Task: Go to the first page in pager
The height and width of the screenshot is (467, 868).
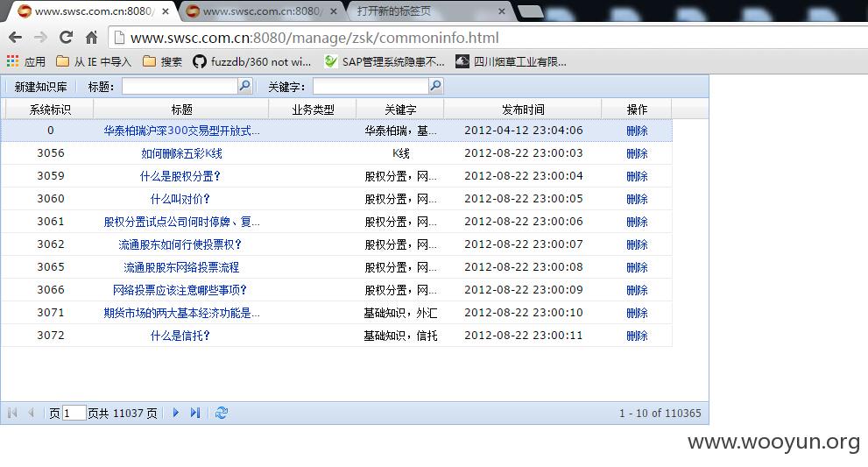Action: [x=13, y=413]
